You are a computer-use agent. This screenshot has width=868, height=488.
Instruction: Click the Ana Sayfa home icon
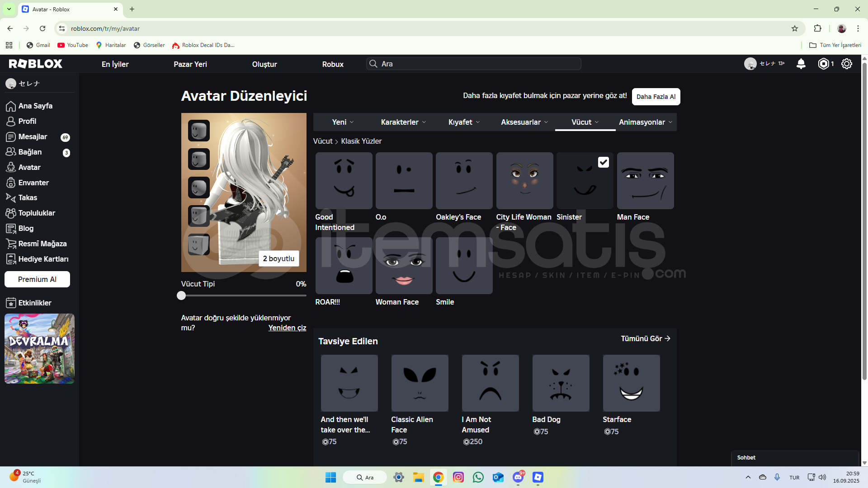tap(11, 106)
